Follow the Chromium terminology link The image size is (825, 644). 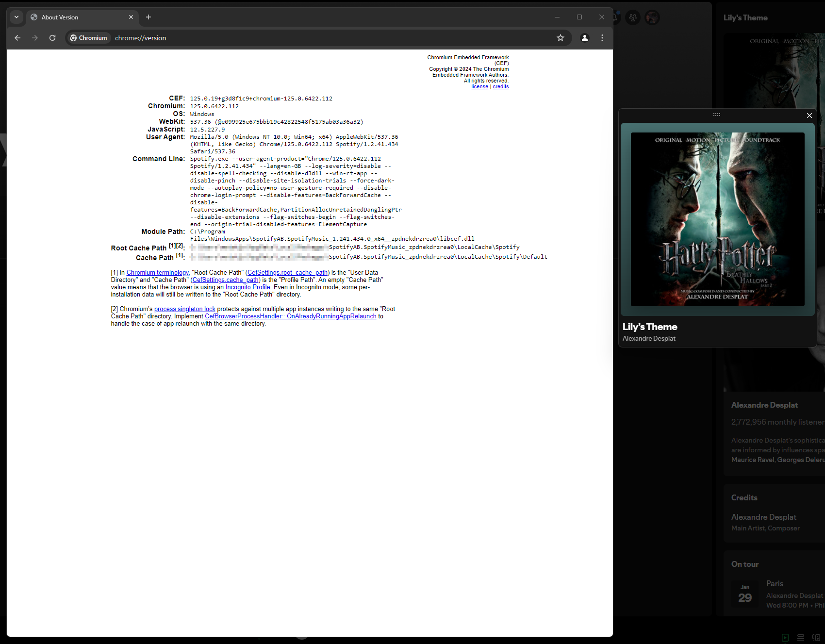[157, 273]
